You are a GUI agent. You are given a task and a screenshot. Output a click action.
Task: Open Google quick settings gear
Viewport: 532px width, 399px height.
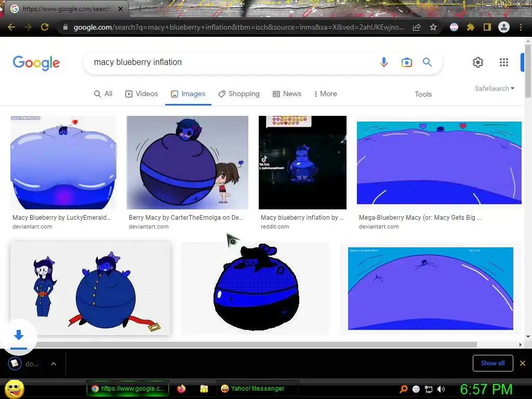tap(478, 62)
